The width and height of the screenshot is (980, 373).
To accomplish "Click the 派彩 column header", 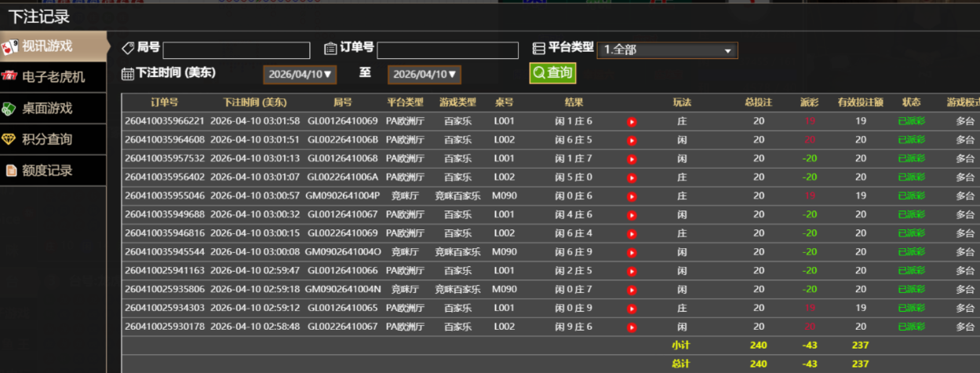I will click(x=809, y=102).
